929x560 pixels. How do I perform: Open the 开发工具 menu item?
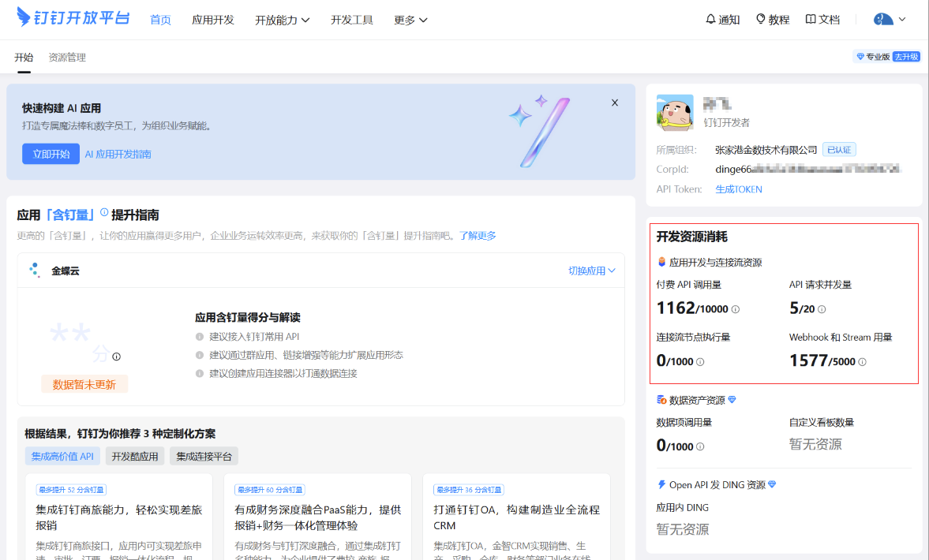click(x=352, y=21)
